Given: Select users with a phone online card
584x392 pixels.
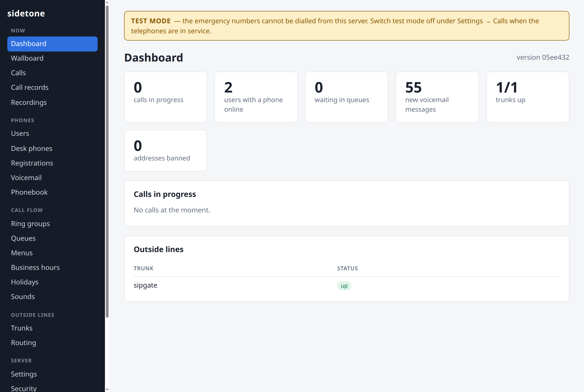Looking at the screenshot, I should [x=256, y=97].
